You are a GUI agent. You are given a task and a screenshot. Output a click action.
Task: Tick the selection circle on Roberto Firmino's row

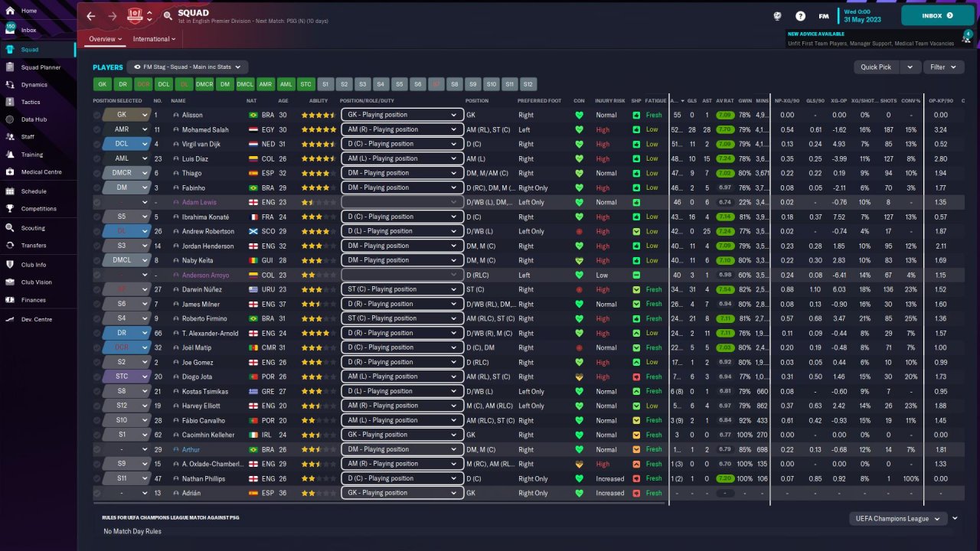(97, 318)
